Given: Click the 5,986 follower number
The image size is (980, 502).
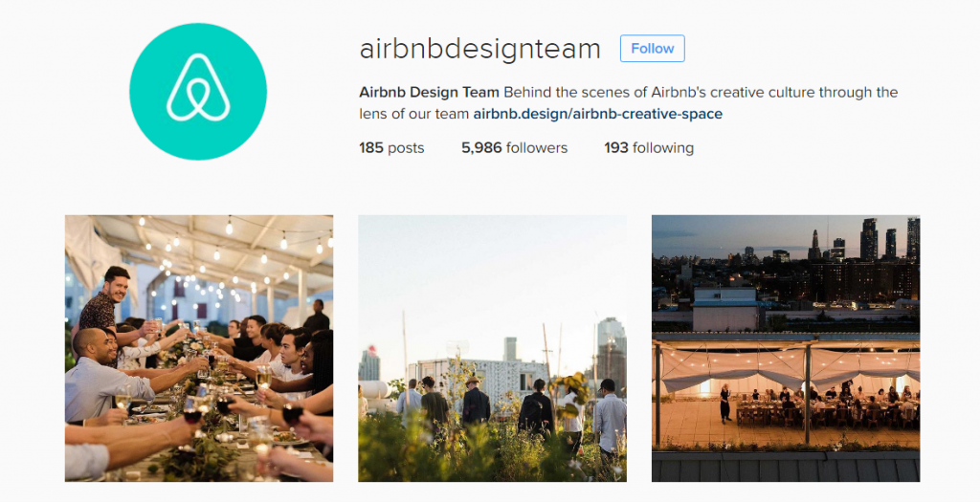Looking at the screenshot, I should (482, 148).
